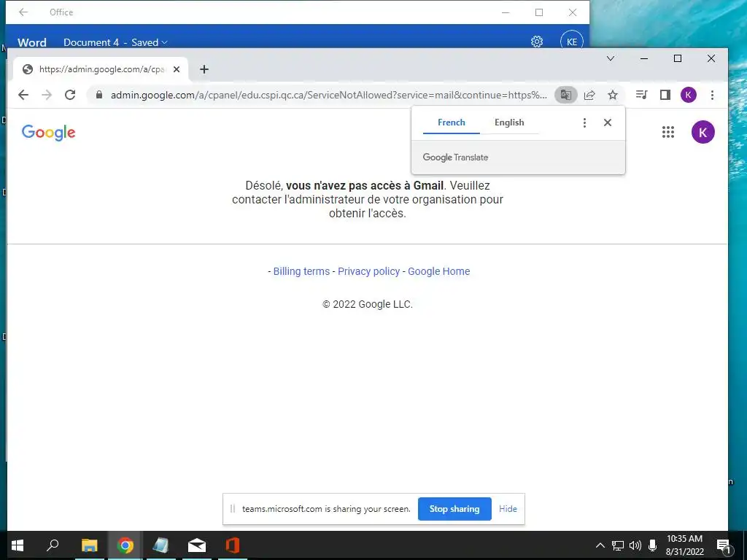This screenshot has width=747, height=560.
Task: Click the copyright 2022 Google LLC text
Action: 368,304
